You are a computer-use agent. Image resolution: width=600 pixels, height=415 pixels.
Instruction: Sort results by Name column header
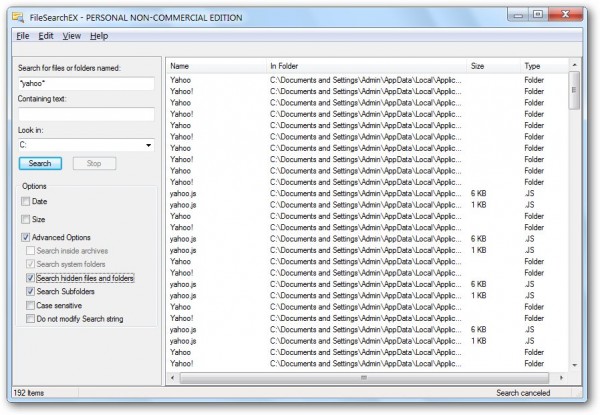click(x=217, y=66)
